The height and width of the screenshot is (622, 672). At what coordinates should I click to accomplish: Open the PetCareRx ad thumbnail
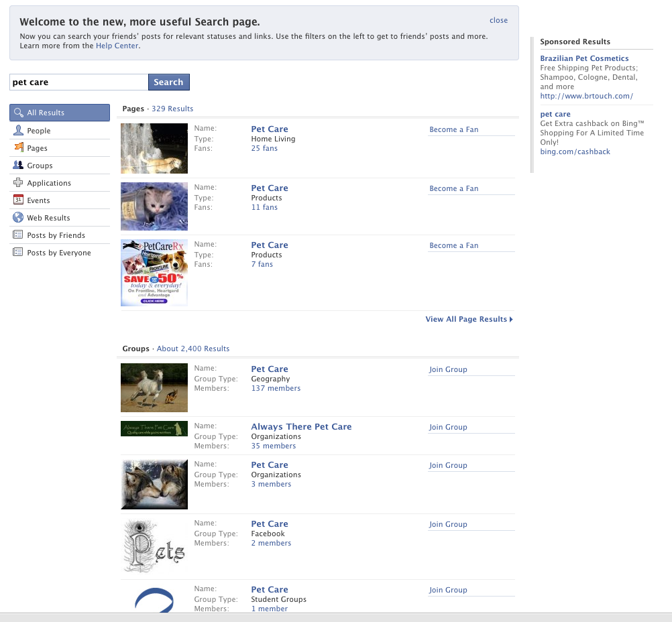point(154,273)
